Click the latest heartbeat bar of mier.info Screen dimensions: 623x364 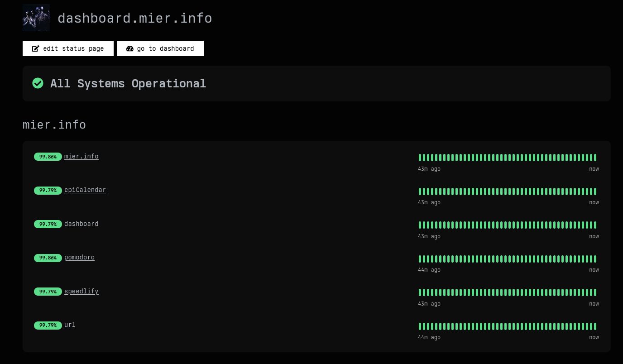tap(595, 158)
